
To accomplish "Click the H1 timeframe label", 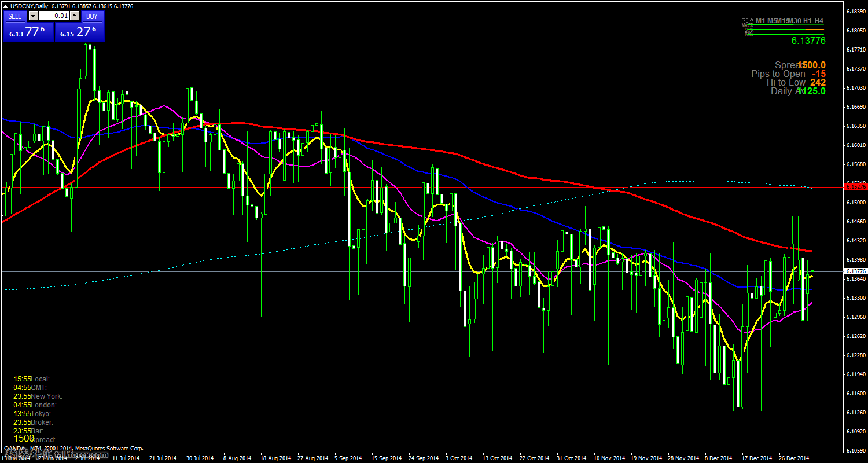I will [x=807, y=20].
